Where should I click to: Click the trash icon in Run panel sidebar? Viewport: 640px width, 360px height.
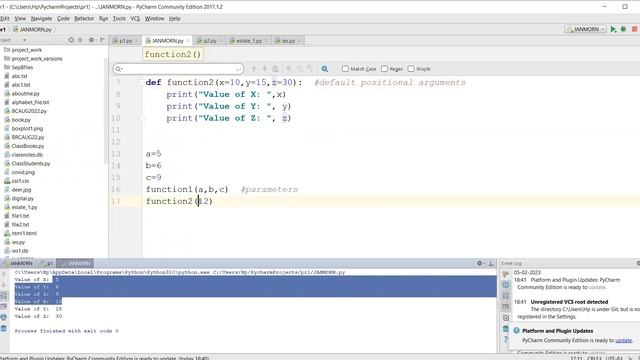tap(4, 328)
